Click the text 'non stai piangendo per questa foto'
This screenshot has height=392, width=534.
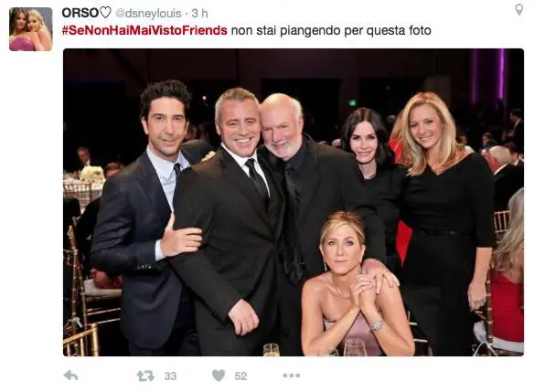pos(331,31)
